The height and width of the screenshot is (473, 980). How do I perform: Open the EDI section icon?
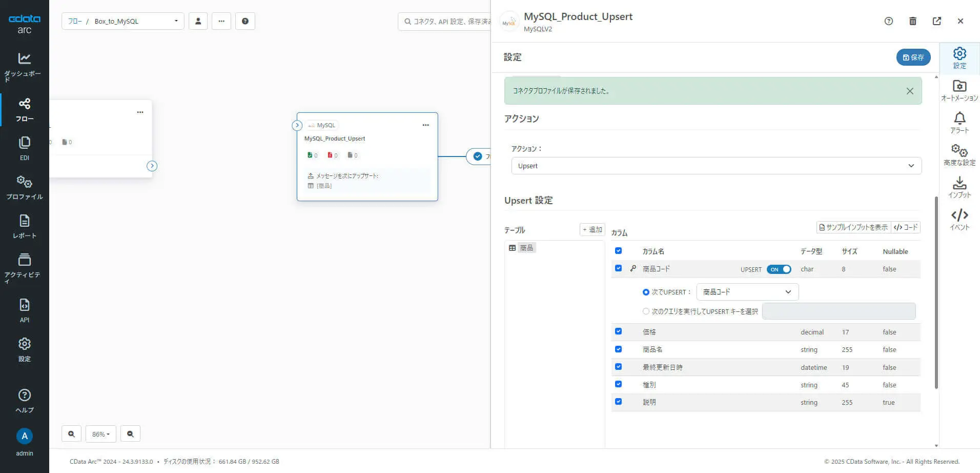24,143
